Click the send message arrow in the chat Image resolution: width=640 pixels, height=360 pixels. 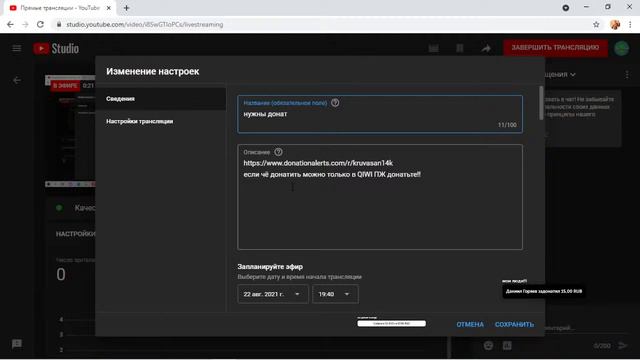[622, 346]
